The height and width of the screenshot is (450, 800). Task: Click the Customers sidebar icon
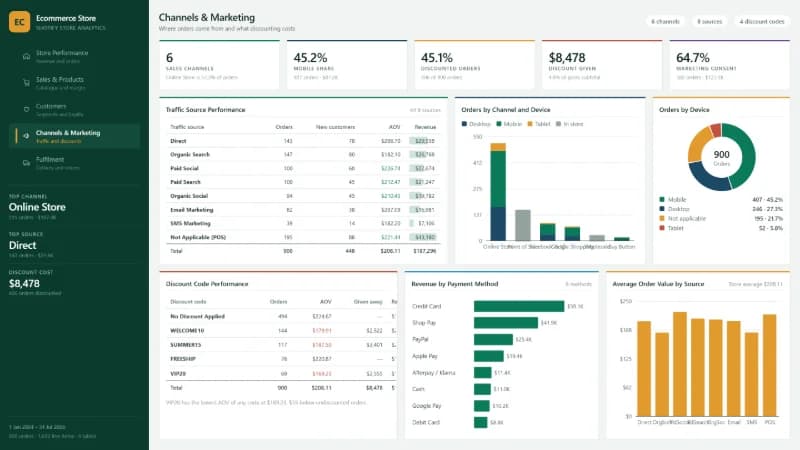(27, 109)
